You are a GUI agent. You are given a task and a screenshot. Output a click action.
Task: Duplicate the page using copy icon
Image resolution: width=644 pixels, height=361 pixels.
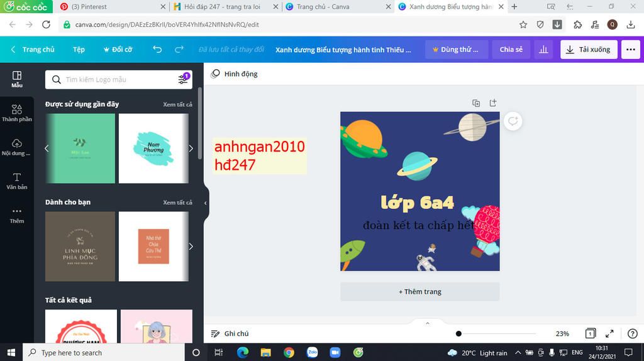coord(476,103)
